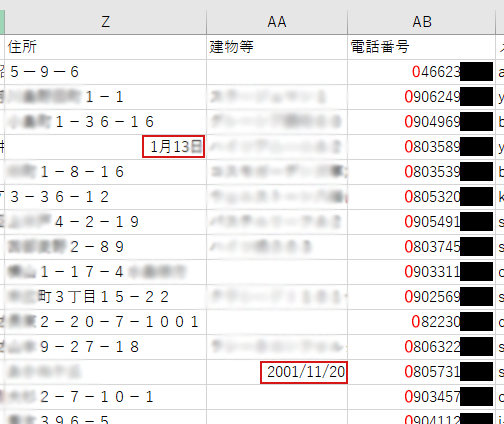Select address cell 3－36－12
Image resolution: width=504 pixels, height=424 pixels.
(x=106, y=197)
